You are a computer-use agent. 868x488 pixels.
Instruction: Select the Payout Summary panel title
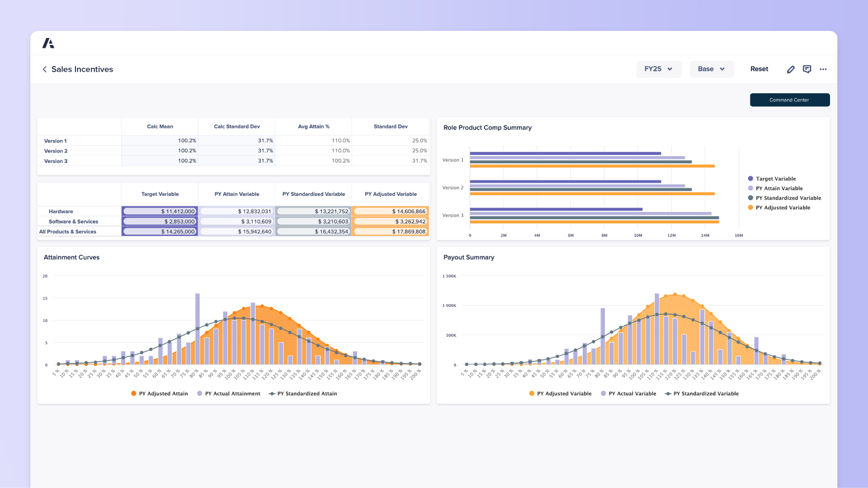click(469, 257)
